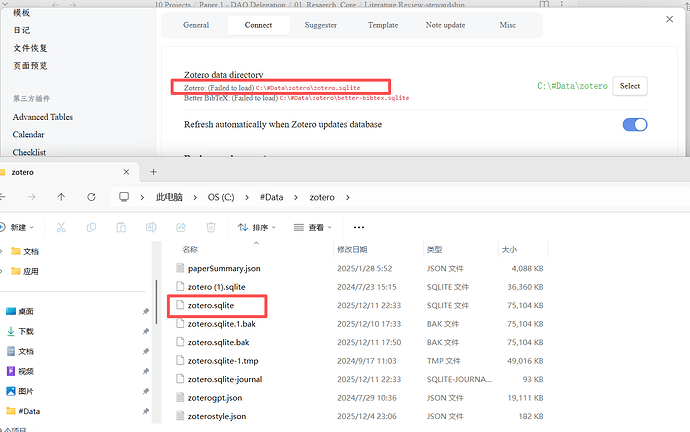690x432 pixels.
Task: Select the zotero.sqlite file
Action: click(x=209, y=305)
